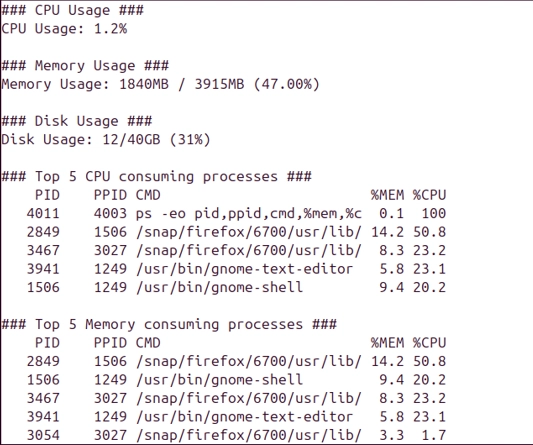
Task: Click the gnome-shell row in Memory list
Action: pyautogui.click(x=236, y=380)
